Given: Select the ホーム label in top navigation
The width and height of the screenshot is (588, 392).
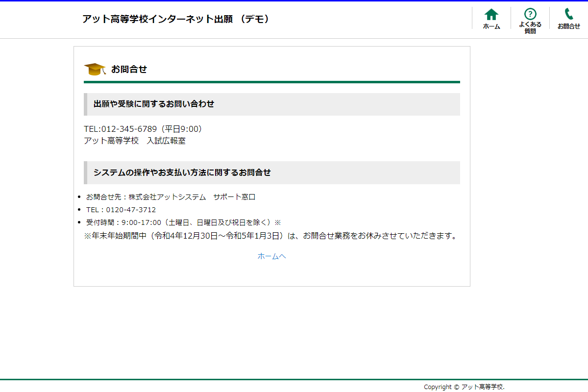Looking at the screenshot, I should coord(491,27).
